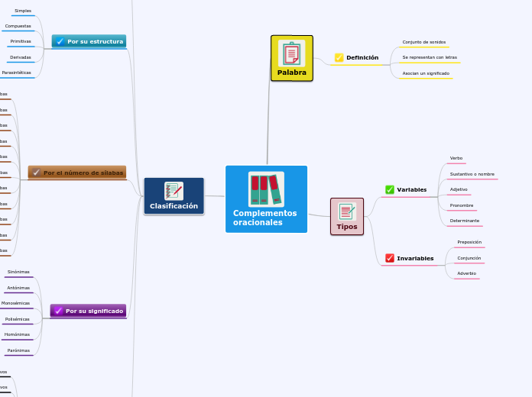Click the brown checkmark on Por el número de sílabas
The image size is (532, 397).
point(36,173)
